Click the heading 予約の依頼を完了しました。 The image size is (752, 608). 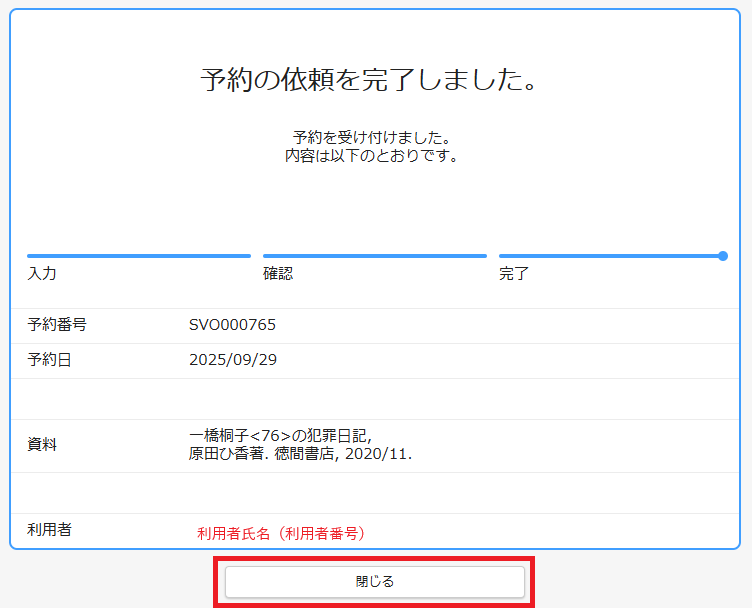tap(370, 80)
